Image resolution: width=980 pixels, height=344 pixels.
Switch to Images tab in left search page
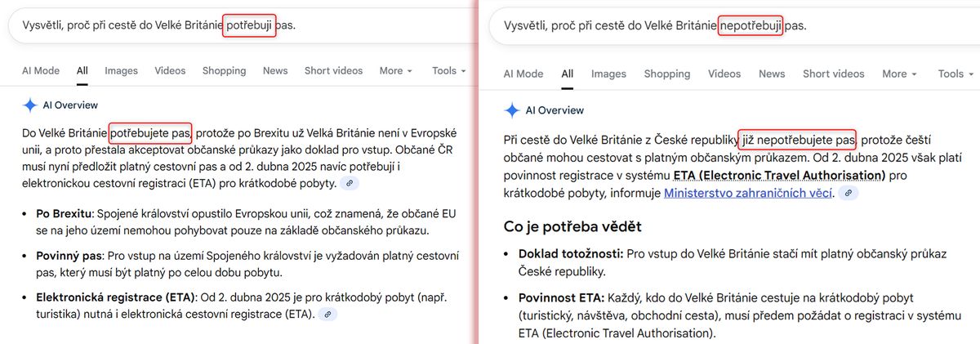[x=121, y=71]
